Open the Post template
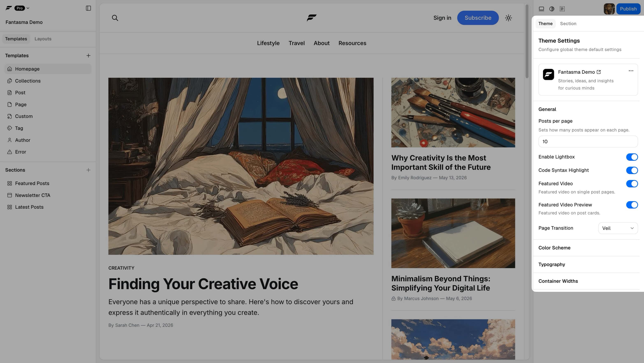The width and height of the screenshot is (644, 363). click(48, 93)
